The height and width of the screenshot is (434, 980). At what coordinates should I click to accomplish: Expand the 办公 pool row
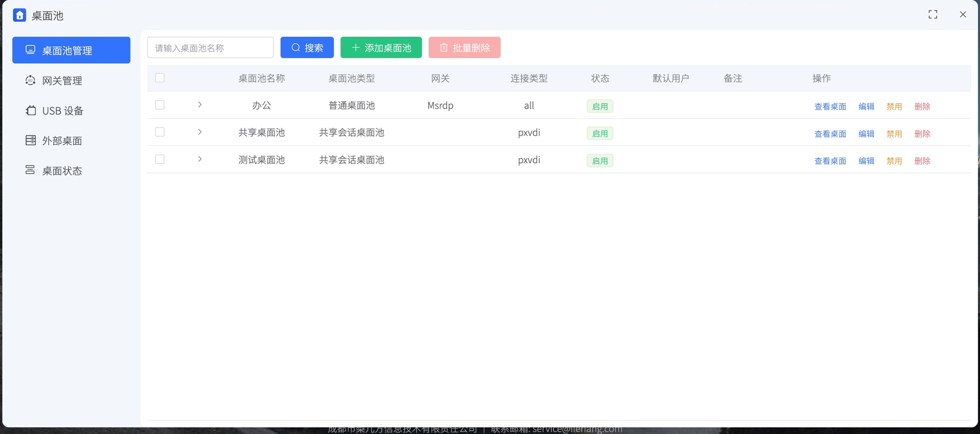[200, 105]
